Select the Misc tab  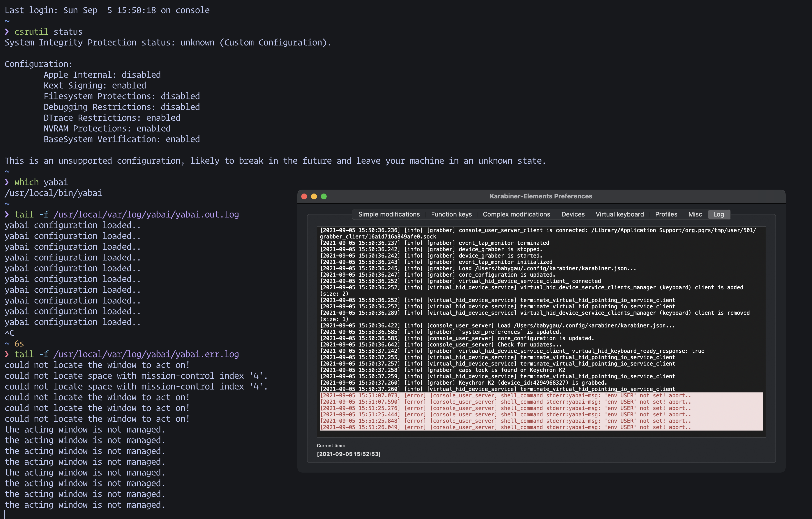[695, 214]
